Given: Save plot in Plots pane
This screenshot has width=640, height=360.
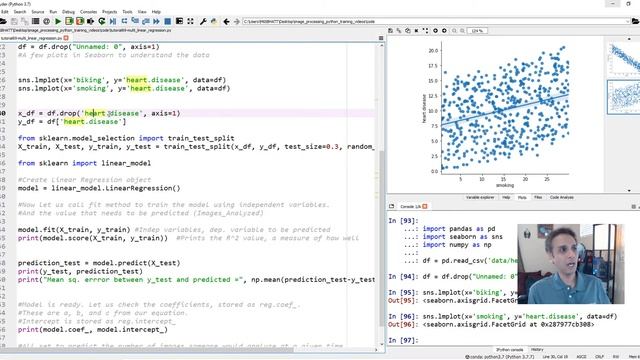Looking at the screenshot, I should pyautogui.click(x=391, y=31).
